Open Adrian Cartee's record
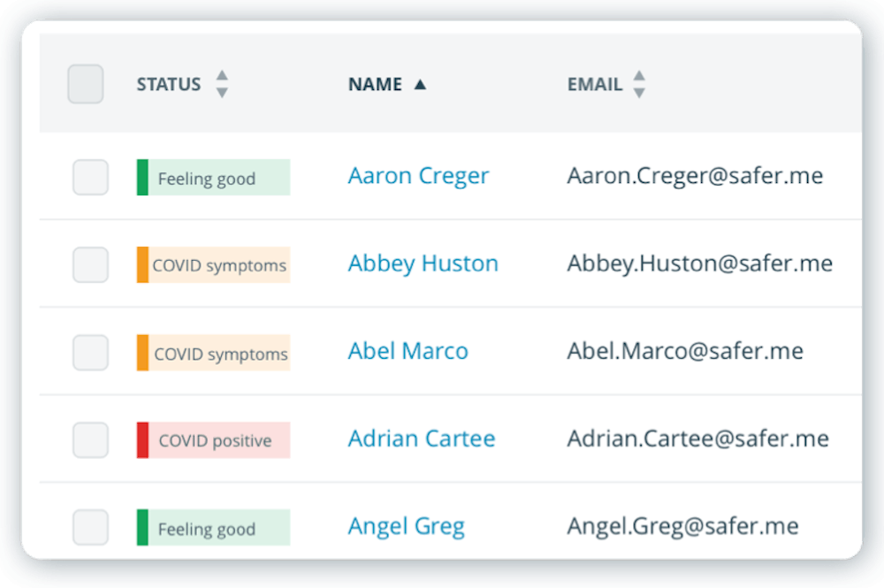 point(422,439)
